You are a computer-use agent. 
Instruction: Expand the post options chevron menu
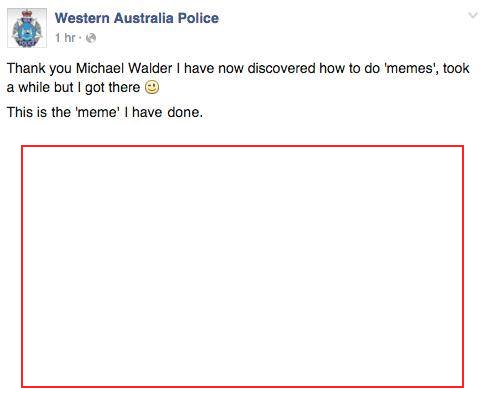point(473,15)
